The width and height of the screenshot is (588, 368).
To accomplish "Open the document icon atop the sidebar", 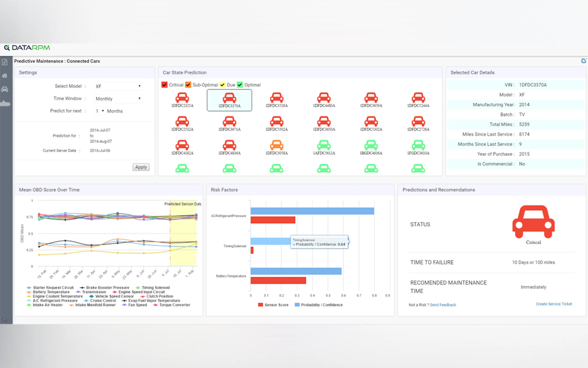I will coord(5,62).
